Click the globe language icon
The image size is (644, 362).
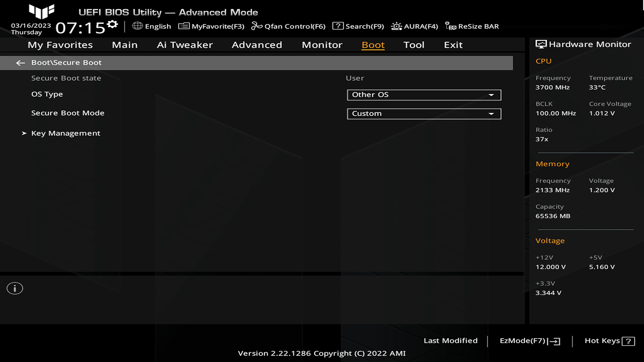(138, 26)
